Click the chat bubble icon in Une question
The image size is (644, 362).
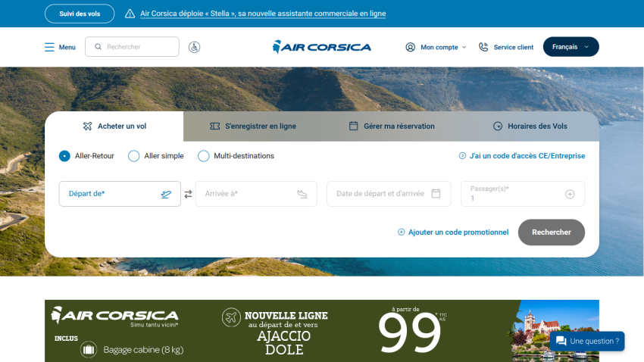tap(561, 341)
